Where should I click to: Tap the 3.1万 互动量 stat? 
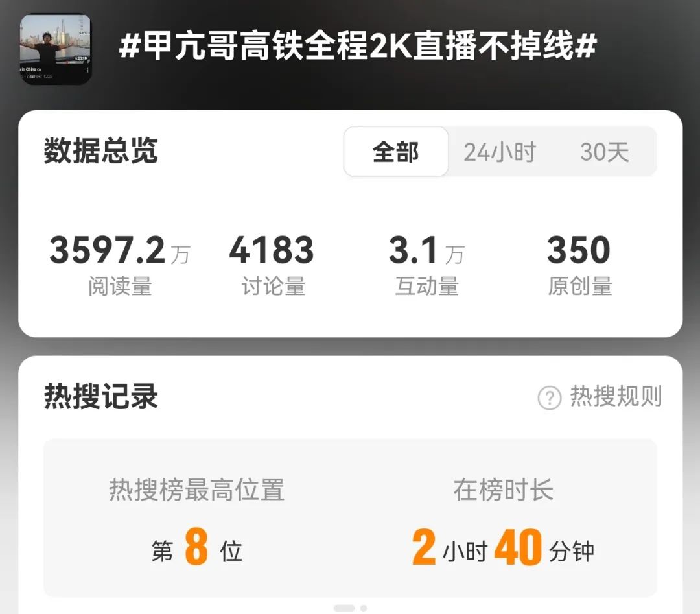coord(426,265)
